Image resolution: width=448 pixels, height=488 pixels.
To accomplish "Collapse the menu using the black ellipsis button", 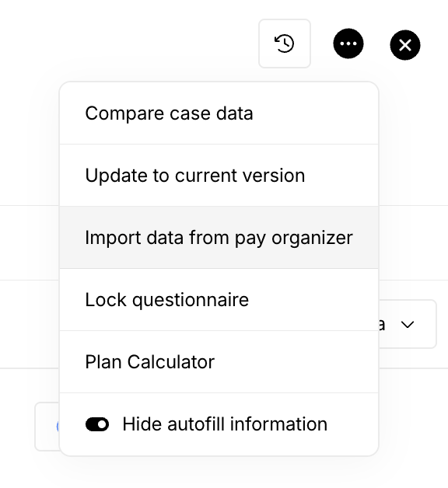I will [348, 44].
